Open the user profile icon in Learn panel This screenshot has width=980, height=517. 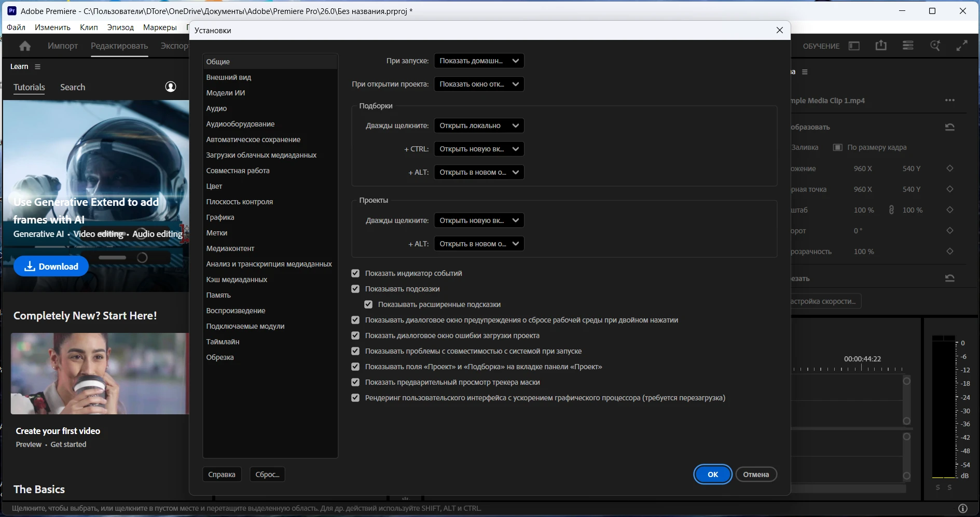(x=171, y=87)
